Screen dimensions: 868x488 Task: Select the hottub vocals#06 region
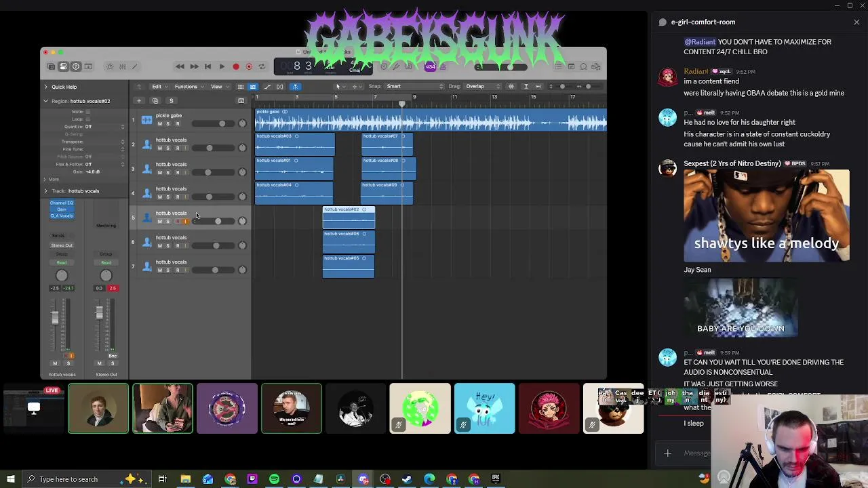tap(349, 241)
